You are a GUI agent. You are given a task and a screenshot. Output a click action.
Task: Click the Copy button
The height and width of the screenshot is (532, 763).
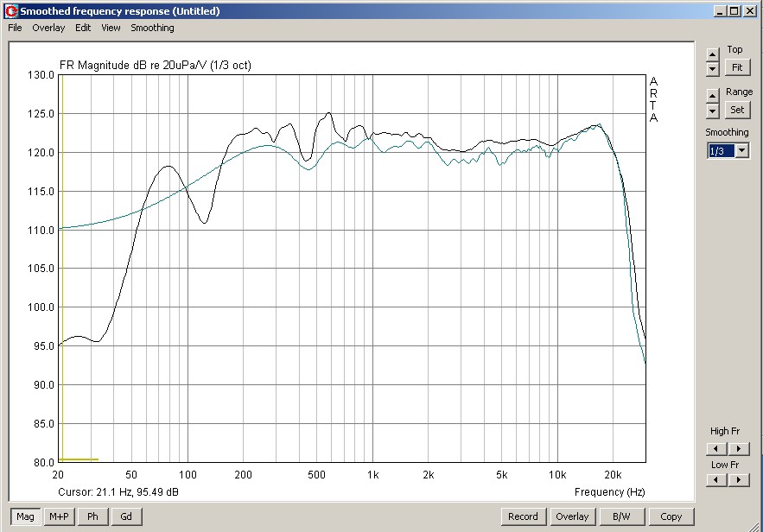(671, 516)
